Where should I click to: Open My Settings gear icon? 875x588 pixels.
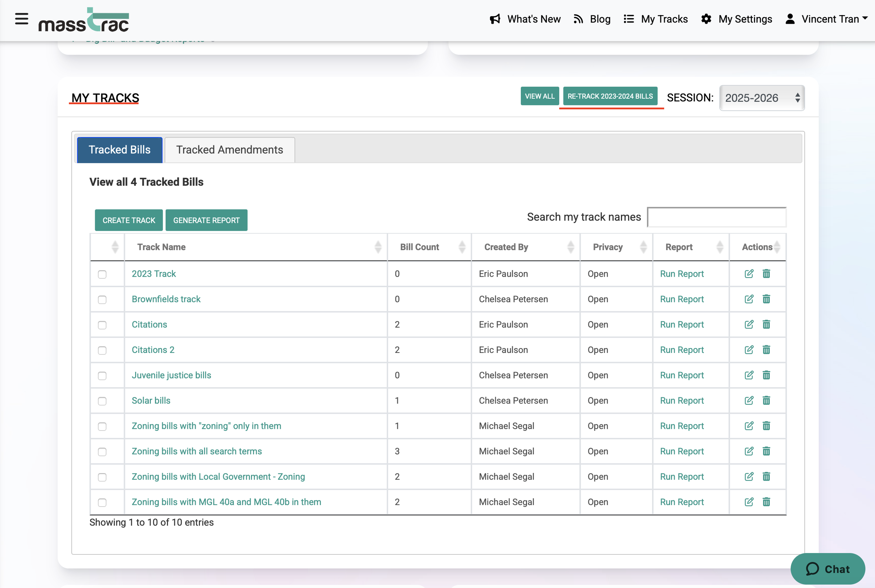706,19
